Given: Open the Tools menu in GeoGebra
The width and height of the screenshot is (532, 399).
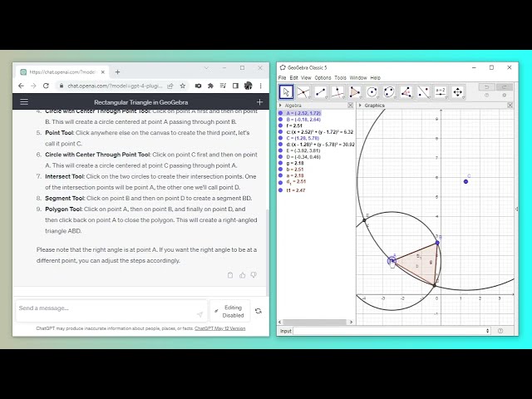Looking at the screenshot, I should 340,77.
